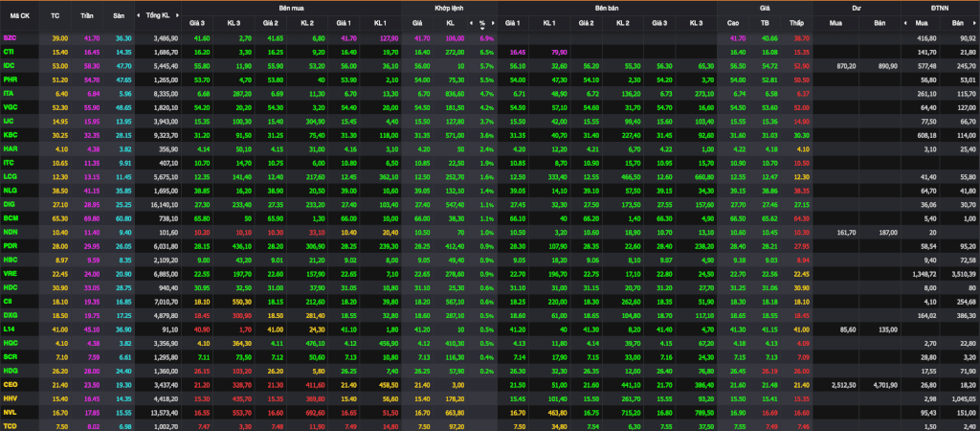
Task: Open stock symbol LCG
Action: 10,176
